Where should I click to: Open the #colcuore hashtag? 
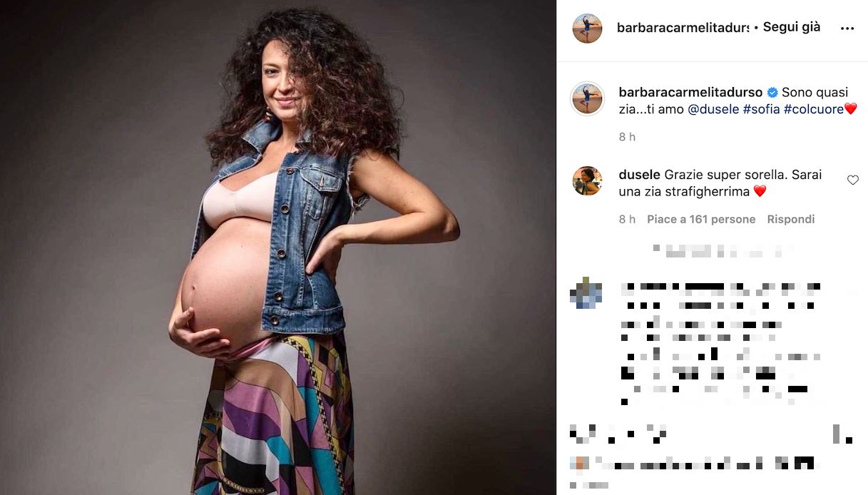click(x=813, y=109)
